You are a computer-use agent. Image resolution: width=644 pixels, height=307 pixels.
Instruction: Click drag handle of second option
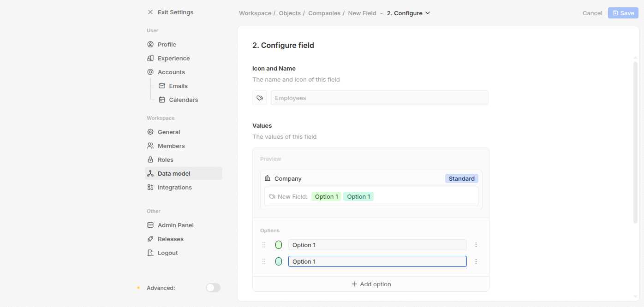point(264,261)
